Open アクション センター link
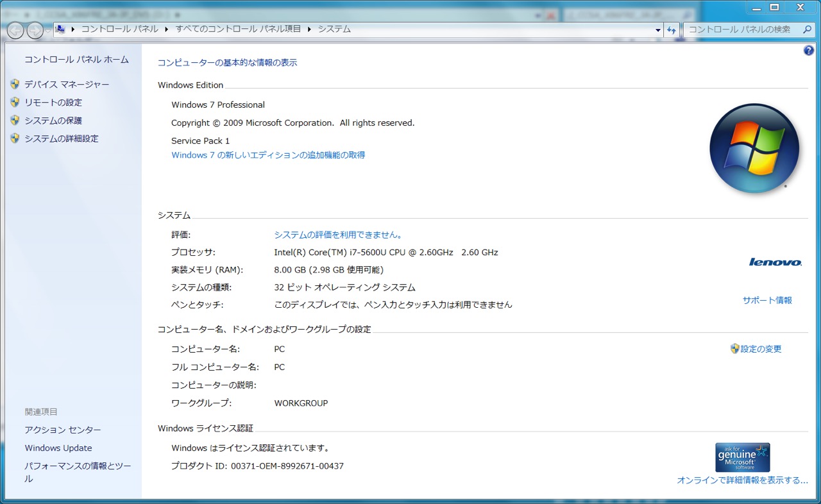Image resolution: width=821 pixels, height=504 pixels. coord(63,430)
